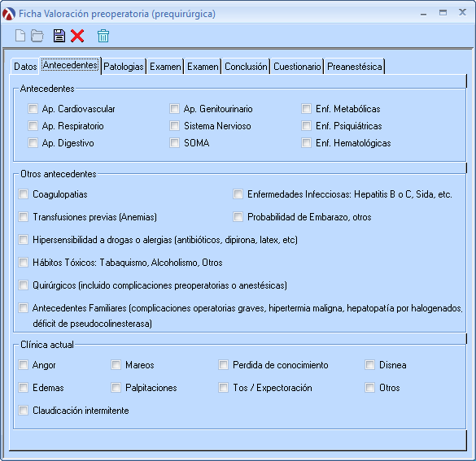Go to the Conclusión tab
This screenshot has width=476, height=461.
tap(246, 67)
